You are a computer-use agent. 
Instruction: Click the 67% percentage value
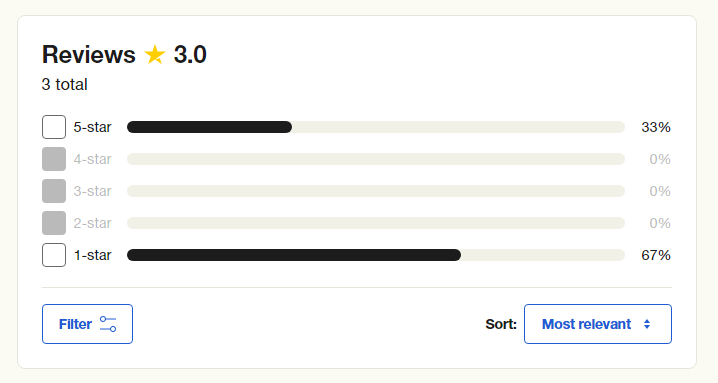[656, 255]
